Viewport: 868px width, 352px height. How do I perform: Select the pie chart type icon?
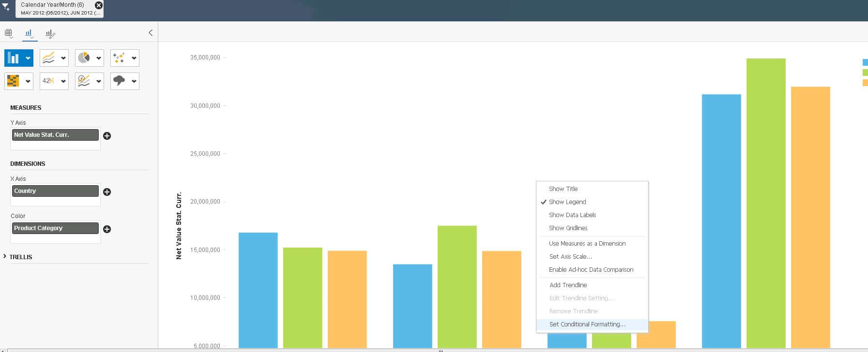coord(84,58)
